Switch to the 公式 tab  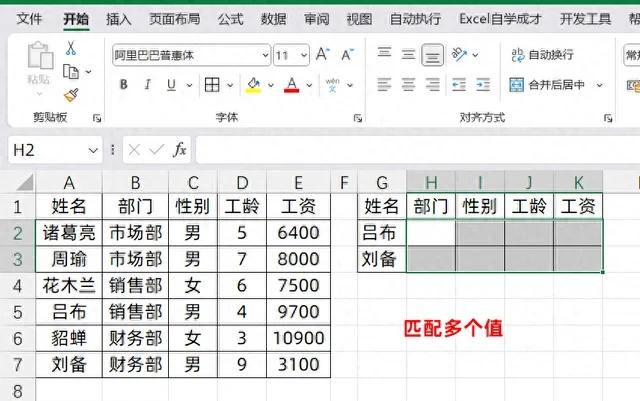[x=230, y=19]
